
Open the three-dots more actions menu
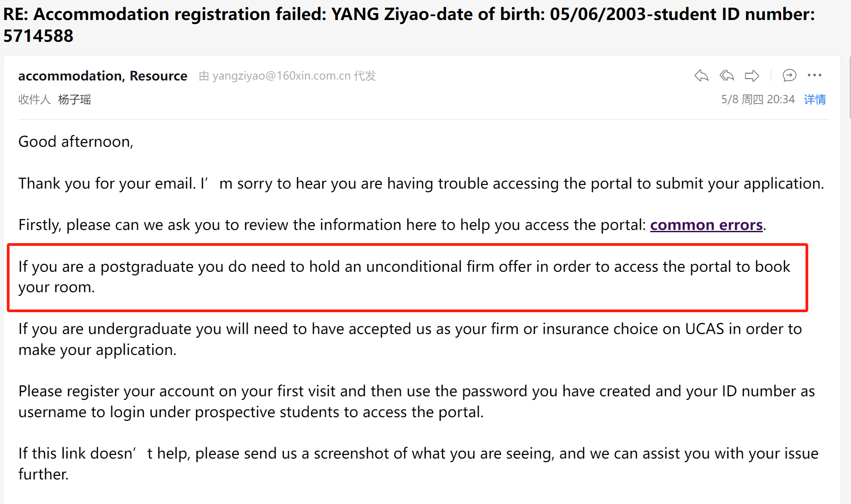814,75
